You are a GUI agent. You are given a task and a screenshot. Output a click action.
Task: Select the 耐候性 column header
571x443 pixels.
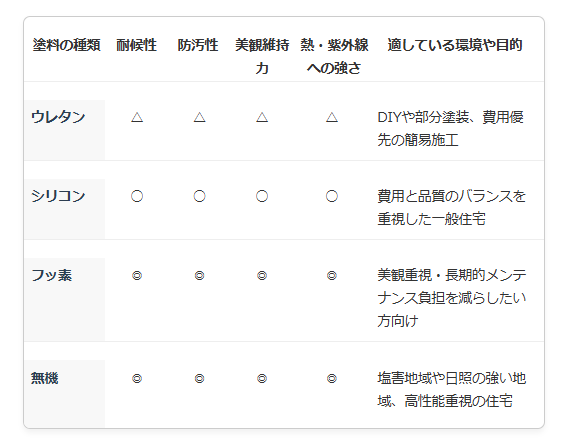pyautogui.click(x=137, y=45)
